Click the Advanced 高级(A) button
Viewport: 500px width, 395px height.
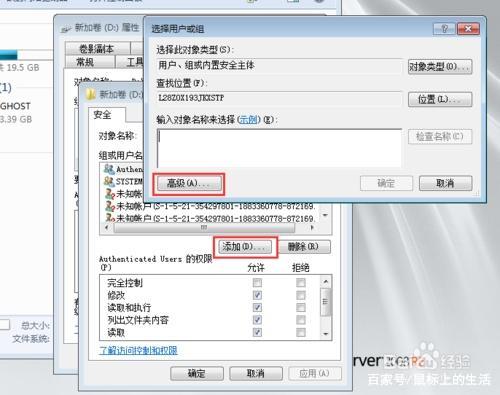pos(189,183)
